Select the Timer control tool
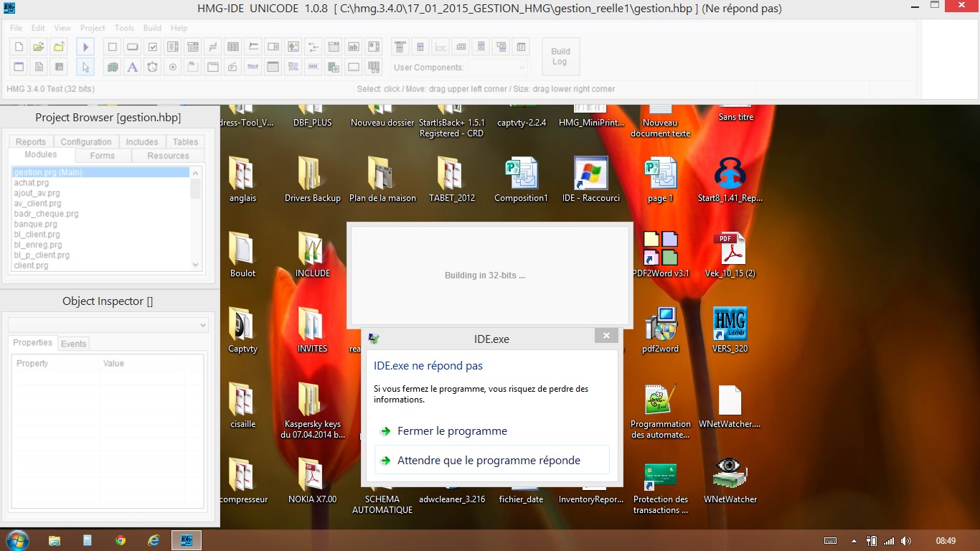980x551 pixels. 152,67
